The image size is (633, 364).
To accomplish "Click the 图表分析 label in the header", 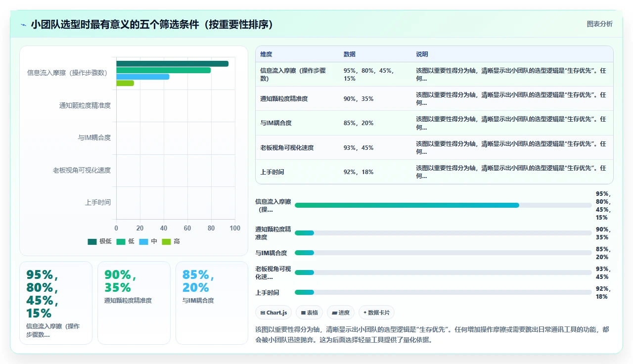I will (x=599, y=24).
